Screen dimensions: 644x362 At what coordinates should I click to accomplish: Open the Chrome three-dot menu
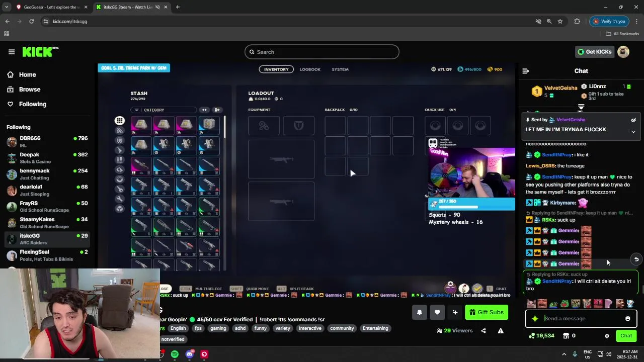pyautogui.click(x=636, y=21)
